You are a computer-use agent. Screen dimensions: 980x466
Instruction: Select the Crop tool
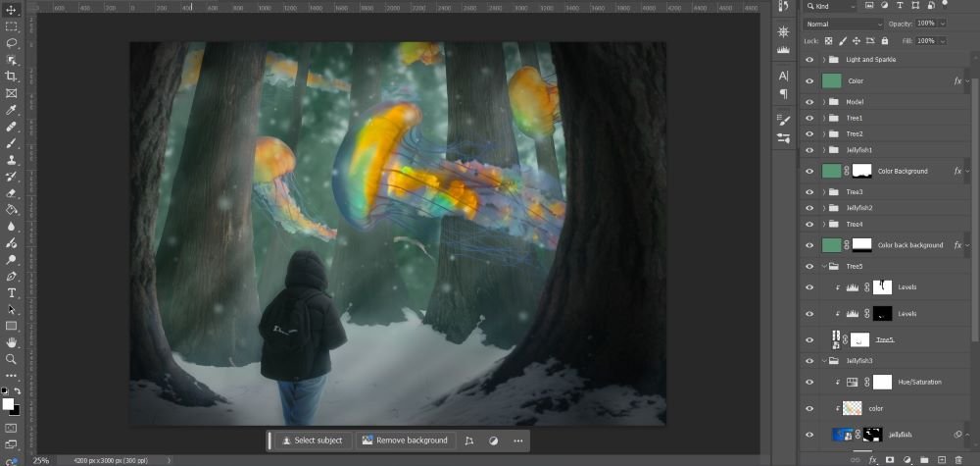click(12, 77)
